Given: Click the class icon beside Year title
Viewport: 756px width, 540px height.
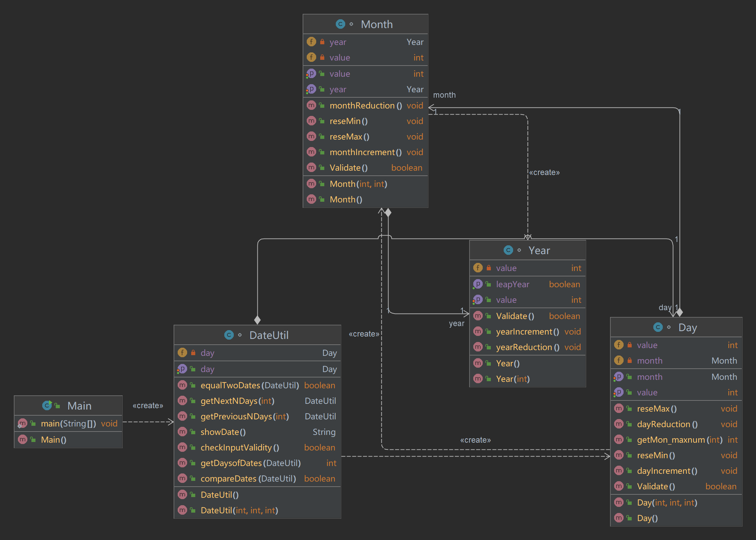Looking at the screenshot, I should pyautogui.click(x=508, y=250).
